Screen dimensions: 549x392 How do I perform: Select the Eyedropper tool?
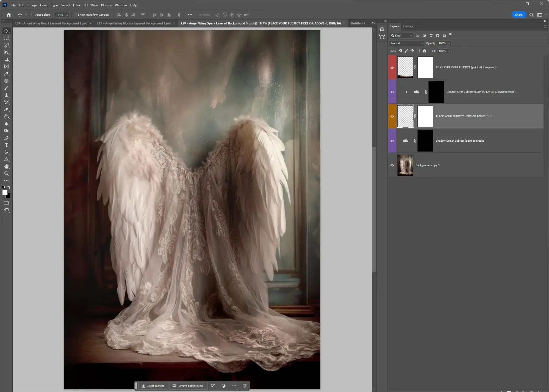(6, 74)
